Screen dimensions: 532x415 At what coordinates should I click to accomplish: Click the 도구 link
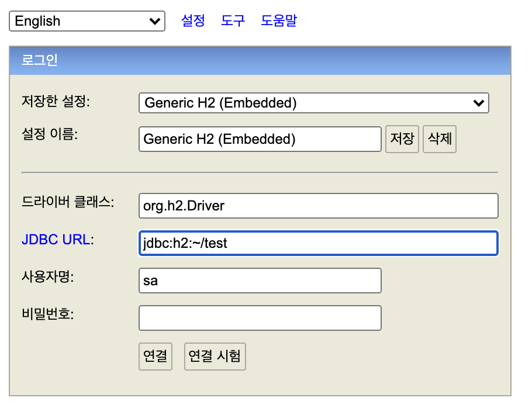[x=233, y=21]
